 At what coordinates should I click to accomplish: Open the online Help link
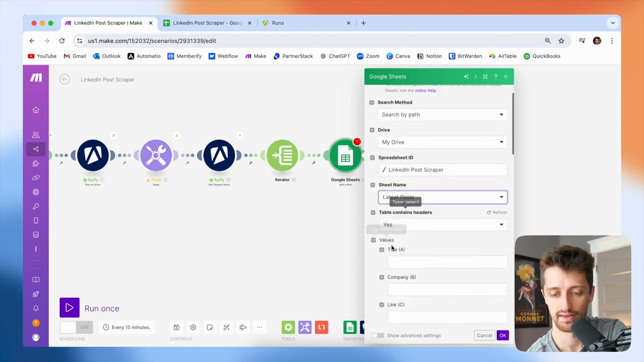click(x=426, y=90)
